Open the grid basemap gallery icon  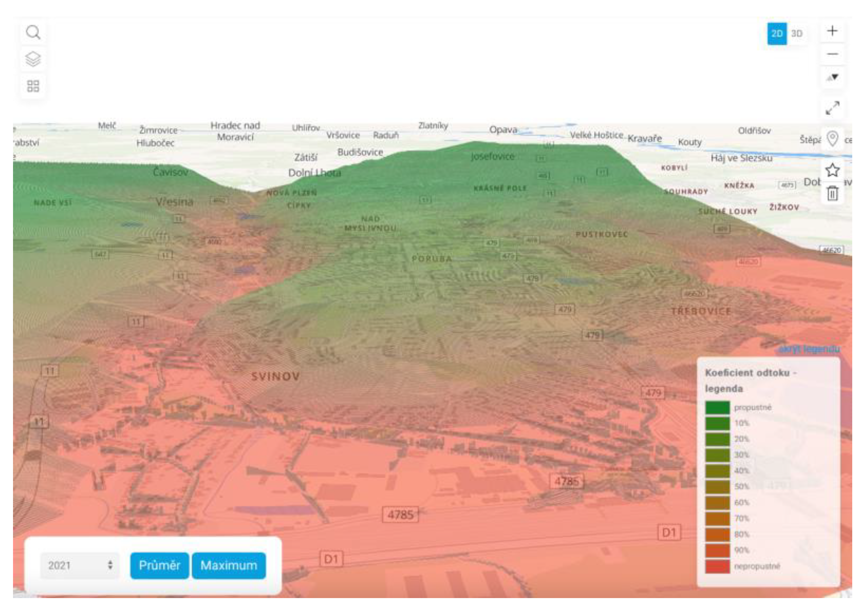click(33, 86)
